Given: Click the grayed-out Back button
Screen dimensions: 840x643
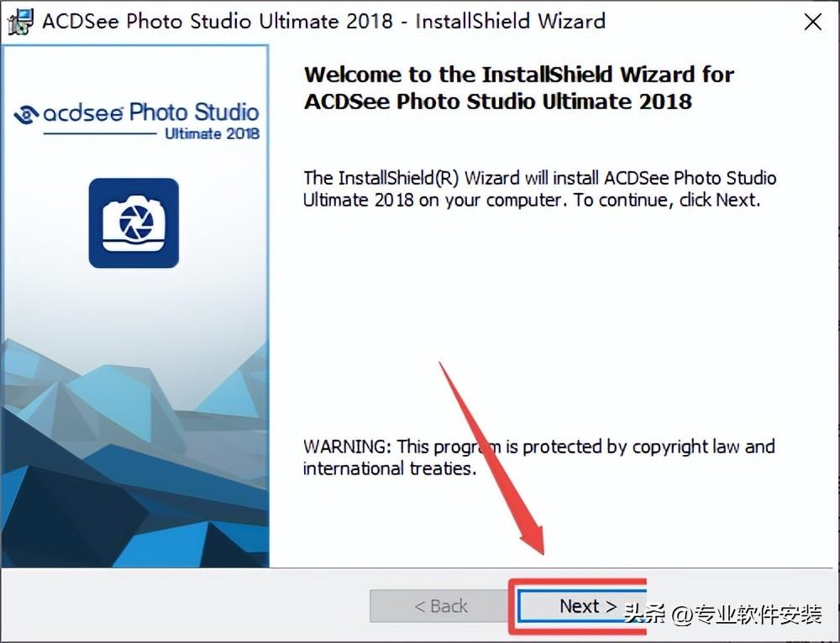Looking at the screenshot, I should click(440, 606).
